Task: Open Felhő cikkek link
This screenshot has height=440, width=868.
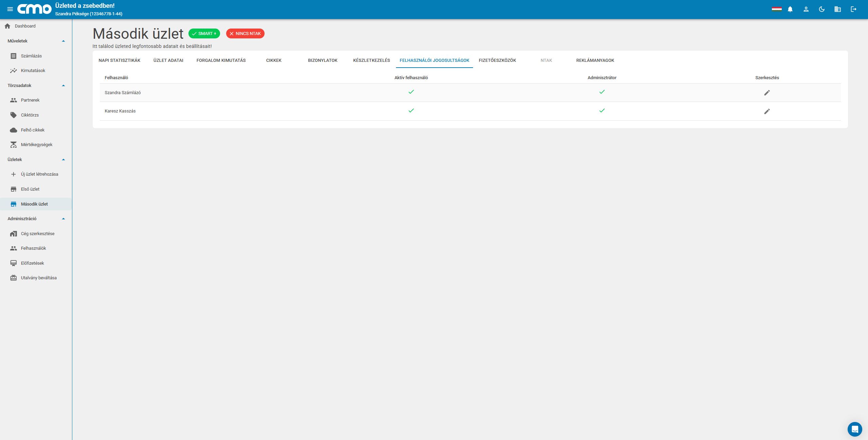Action: pyautogui.click(x=33, y=130)
